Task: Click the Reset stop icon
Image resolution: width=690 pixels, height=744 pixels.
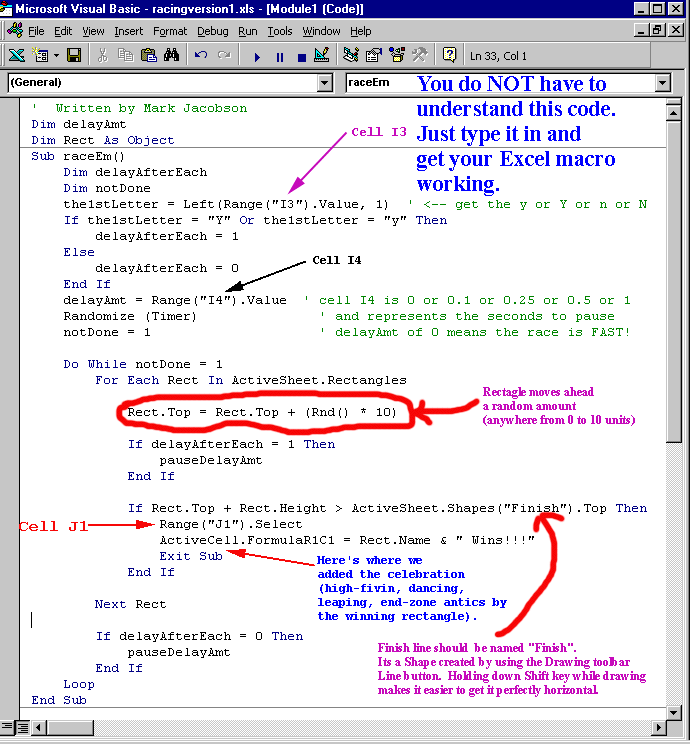Action: [x=301, y=57]
